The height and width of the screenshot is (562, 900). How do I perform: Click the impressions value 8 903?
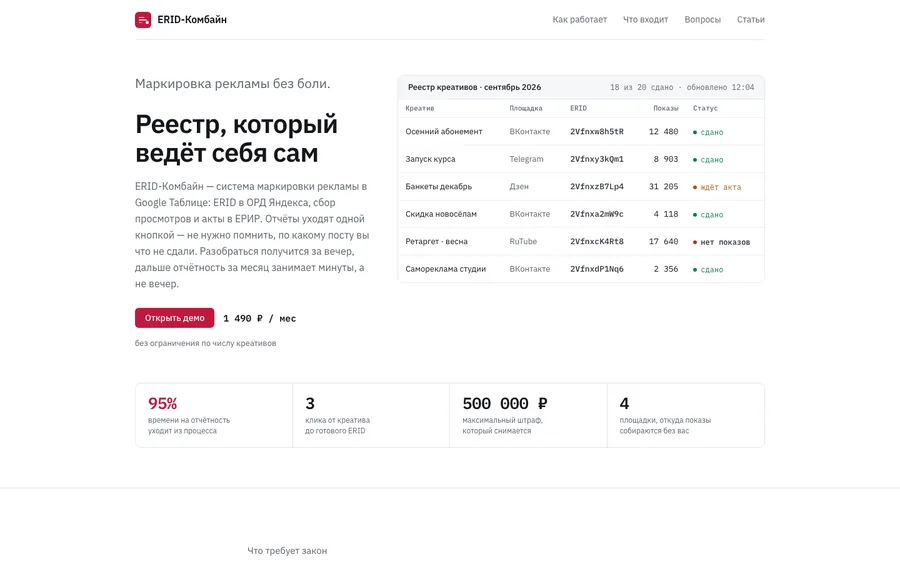[x=665, y=159]
